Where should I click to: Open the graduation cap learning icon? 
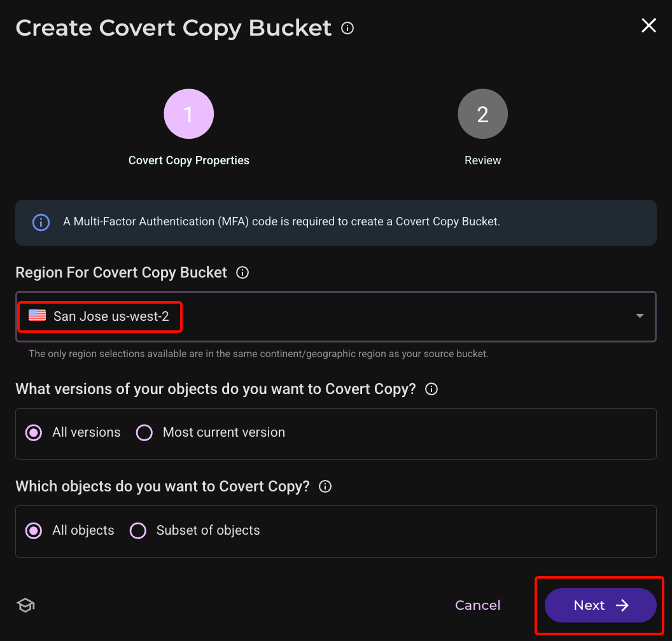pyautogui.click(x=25, y=605)
